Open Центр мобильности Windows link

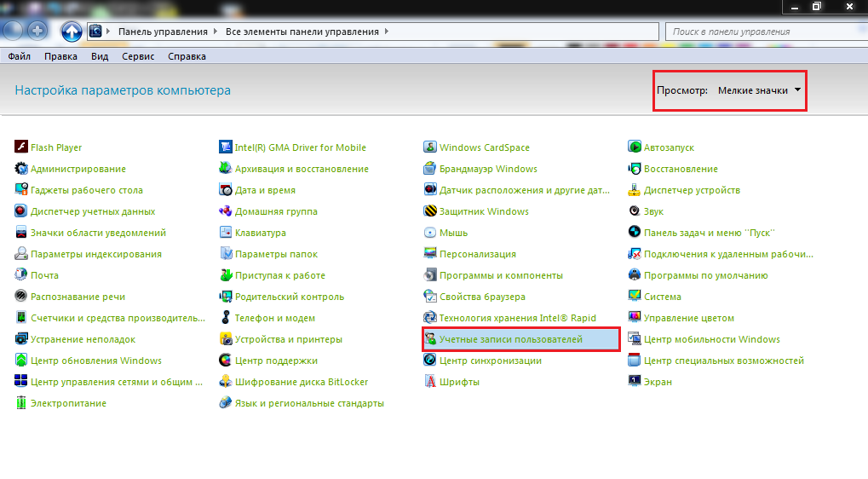point(712,339)
